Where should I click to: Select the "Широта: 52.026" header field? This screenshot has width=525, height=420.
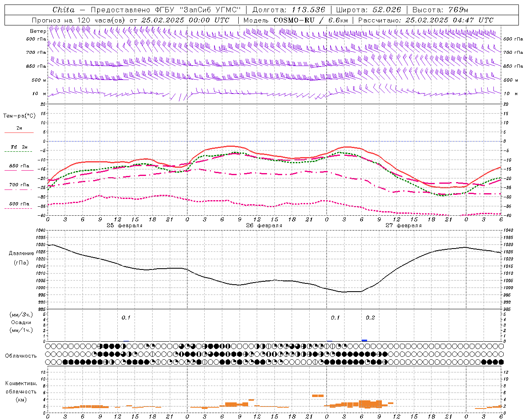368,10
